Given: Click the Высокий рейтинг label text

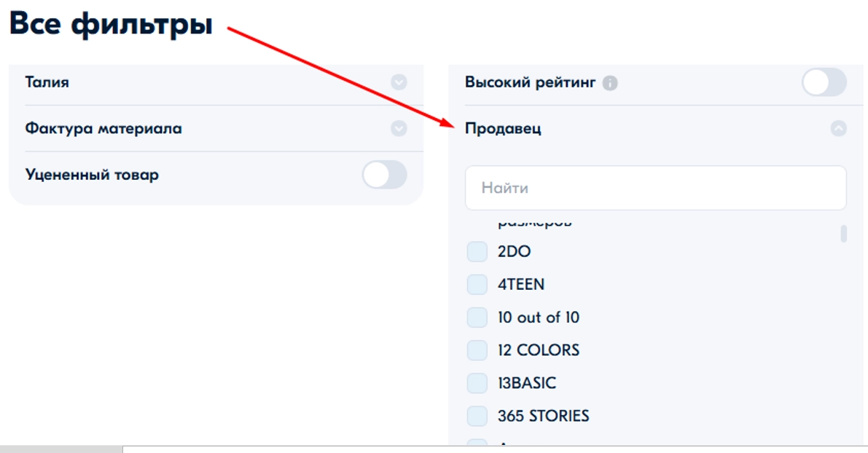Looking at the screenshot, I should (x=531, y=82).
